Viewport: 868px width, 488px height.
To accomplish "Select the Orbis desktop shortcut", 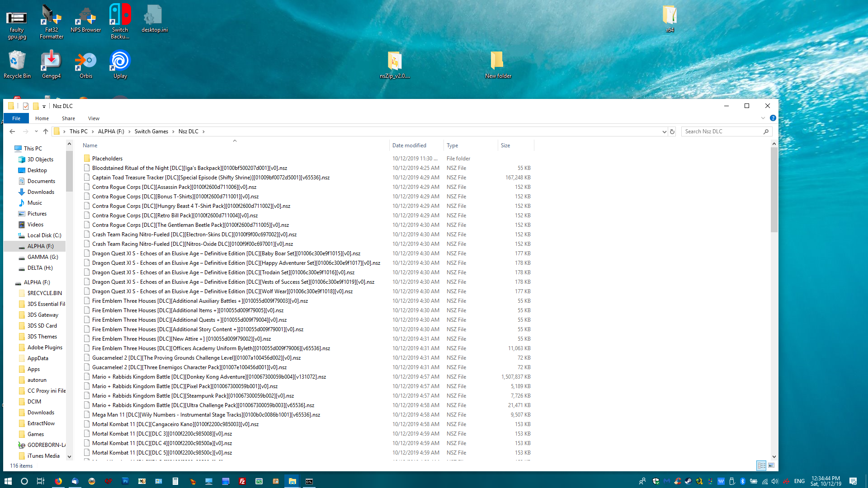I will pyautogui.click(x=86, y=65).
